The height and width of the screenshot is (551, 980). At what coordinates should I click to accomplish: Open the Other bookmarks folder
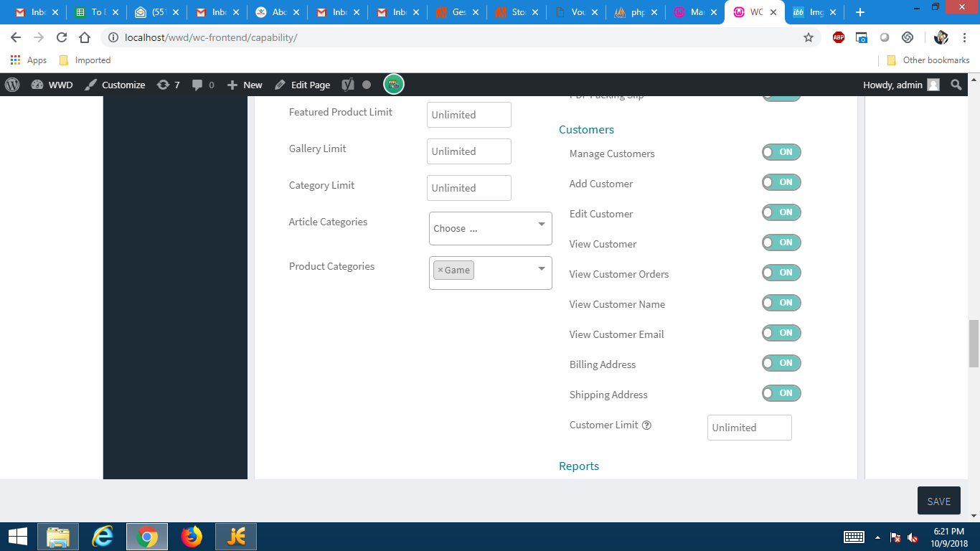coord(928,60)
